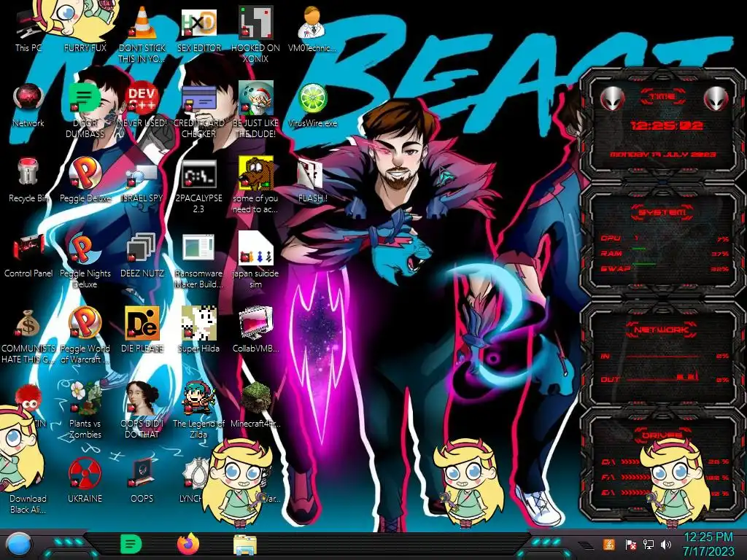This screenshot has height=560, width=747.
Task: Launch The Legend of Zilda
Action: pos(198,410)
